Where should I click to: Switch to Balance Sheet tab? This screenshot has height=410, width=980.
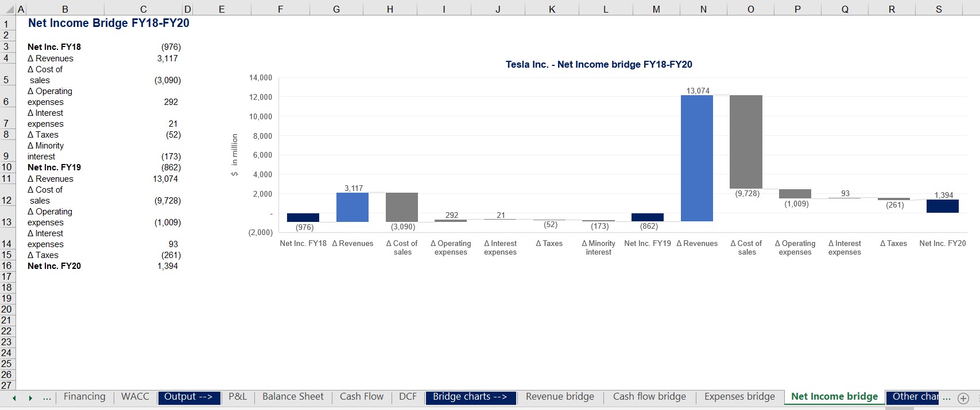tap(293, 397)
